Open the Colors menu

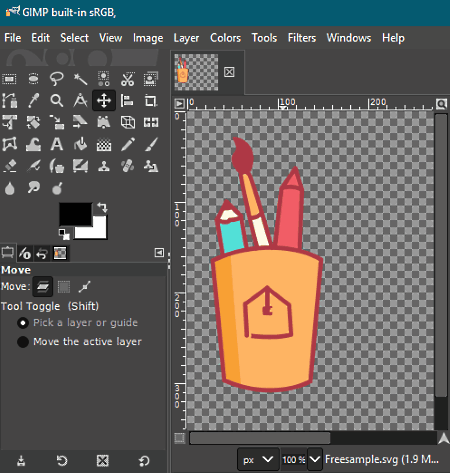click(225, 38)
